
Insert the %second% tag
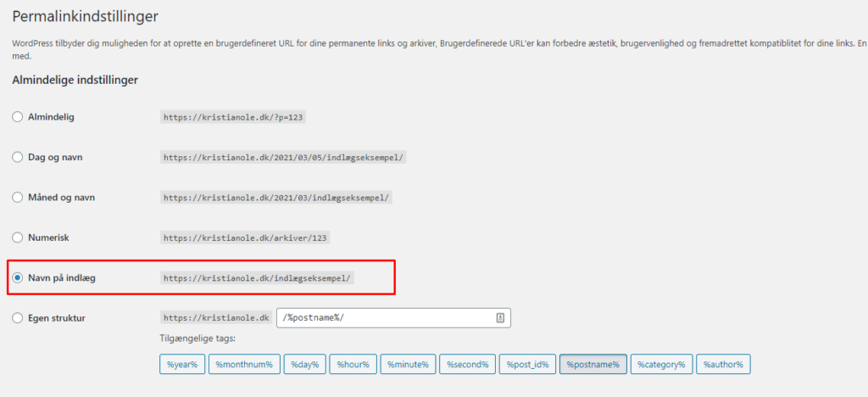point(467,364)
